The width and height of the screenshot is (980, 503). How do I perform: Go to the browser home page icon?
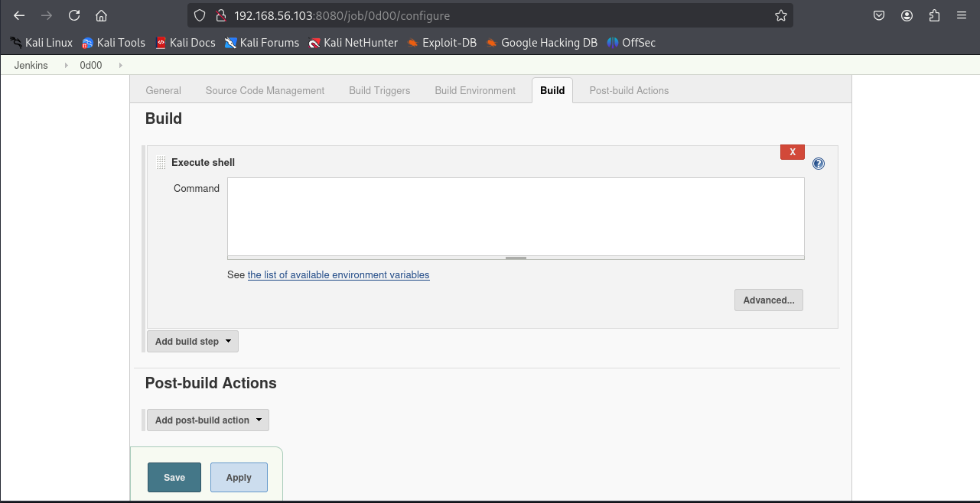click(x=101, y=15)
